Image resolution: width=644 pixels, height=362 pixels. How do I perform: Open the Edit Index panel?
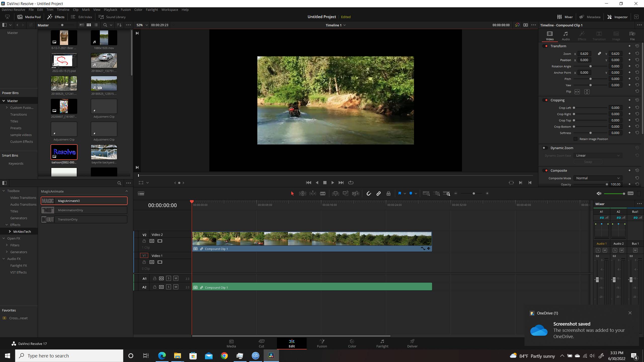82,17
